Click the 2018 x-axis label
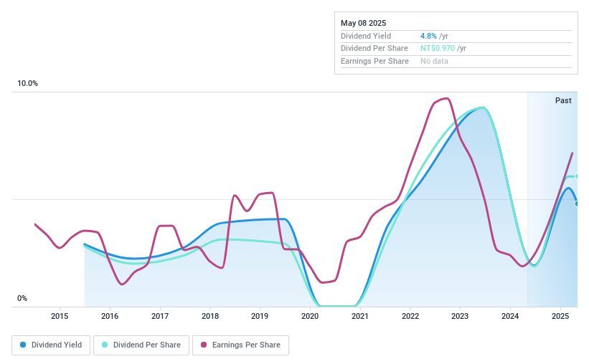Image resolution: width=589 pixels, height=364 pixels. click(x=210, y=316)
